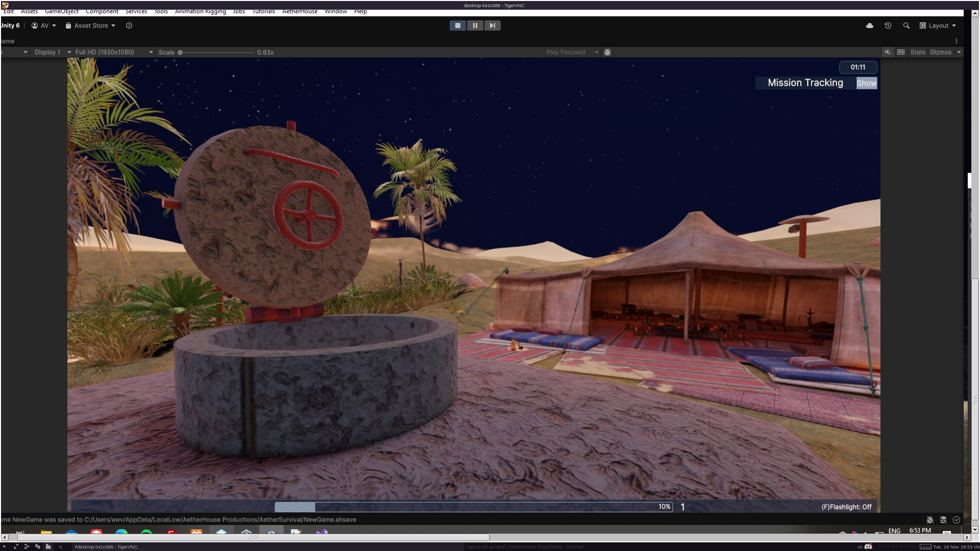The image size is (980, 551).
Task: Open the Layout dropdown
Action: point(938,26)
